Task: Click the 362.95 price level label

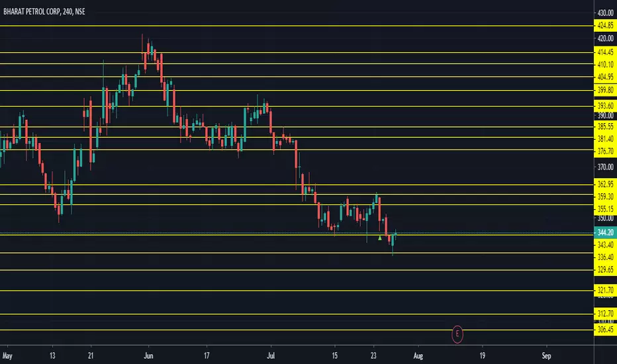Action: [x=605, y=184]
